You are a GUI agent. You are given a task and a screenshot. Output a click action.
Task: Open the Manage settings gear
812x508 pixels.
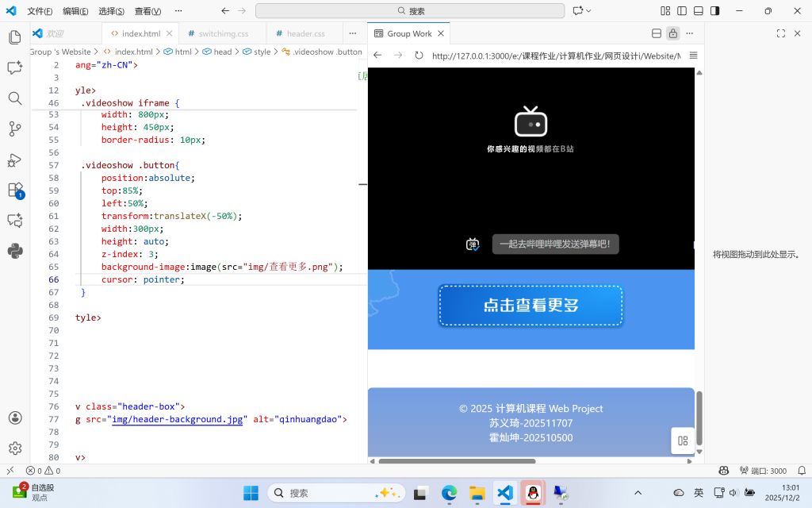[x=14, y=448]
